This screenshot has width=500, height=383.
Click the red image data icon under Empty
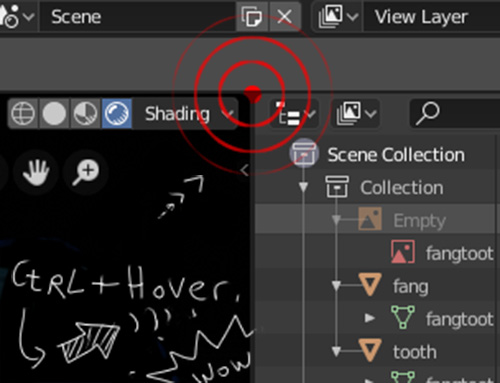(x=403, y=252)
